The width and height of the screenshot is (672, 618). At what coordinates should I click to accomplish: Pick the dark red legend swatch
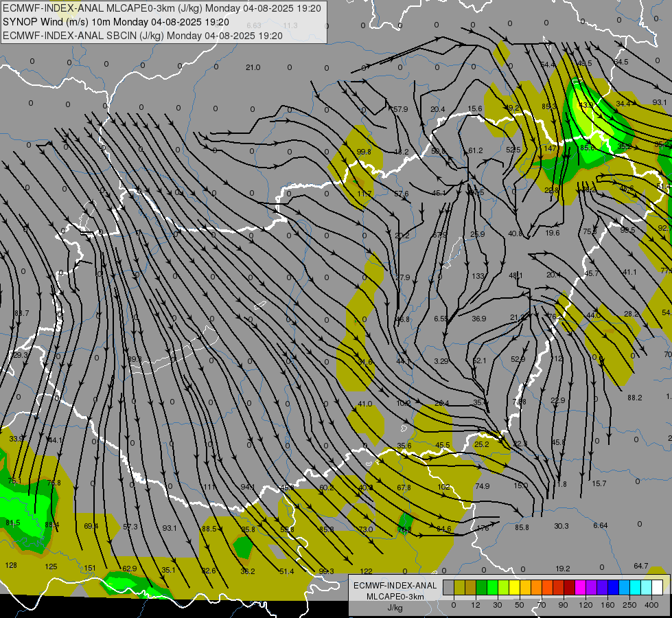click(570, 587)
